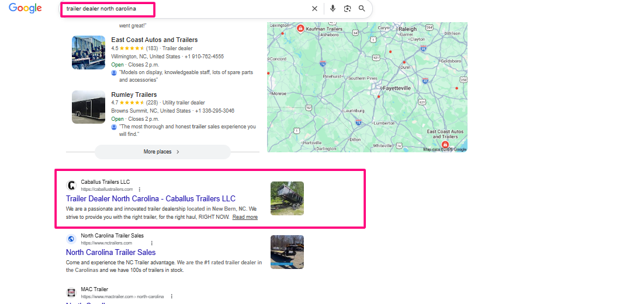Screen dimensions: 644x304
Task: Open East Coast Autos and Trailers listing
Action: pos(154,40)
